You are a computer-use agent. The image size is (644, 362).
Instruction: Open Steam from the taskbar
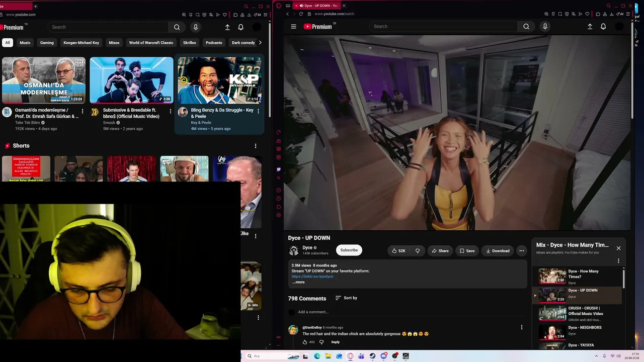(372, 356)
